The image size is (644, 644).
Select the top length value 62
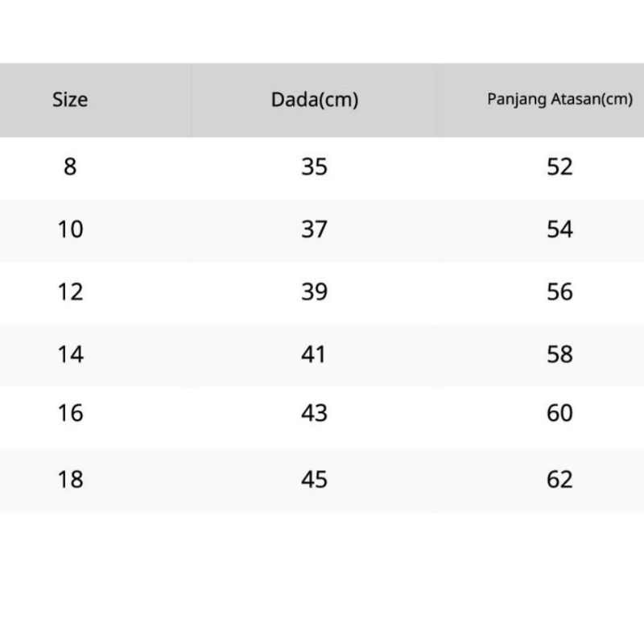point(559,480)
